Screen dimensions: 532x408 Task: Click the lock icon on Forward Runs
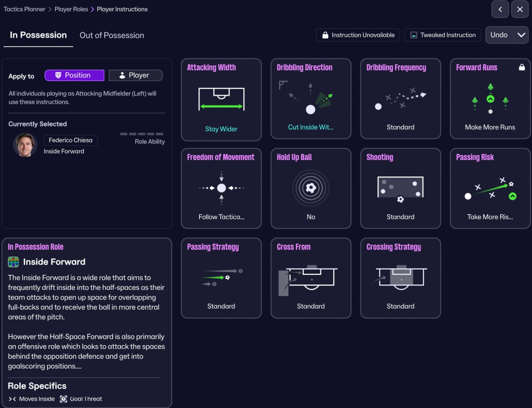pyautogui.click(x=522, y=67)
